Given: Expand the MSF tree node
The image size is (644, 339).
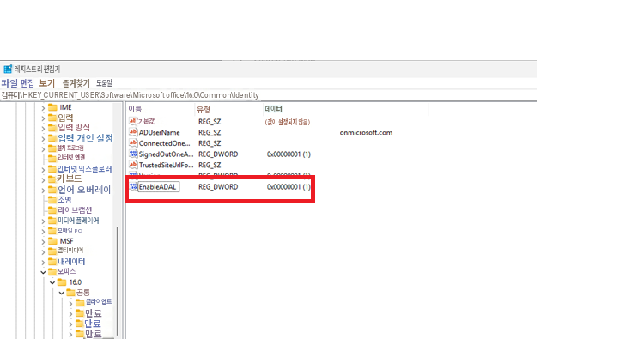Looking at the screenshot, I should (43, 241).
